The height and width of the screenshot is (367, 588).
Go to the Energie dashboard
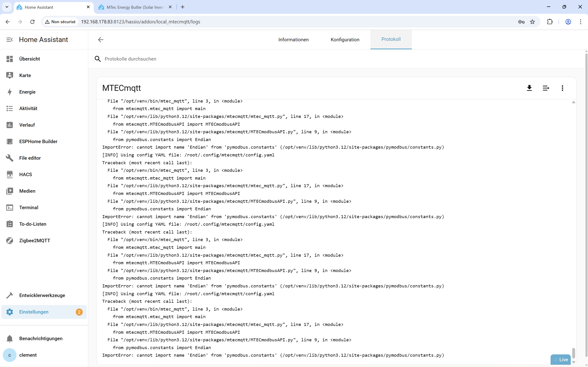pos(27,92)
